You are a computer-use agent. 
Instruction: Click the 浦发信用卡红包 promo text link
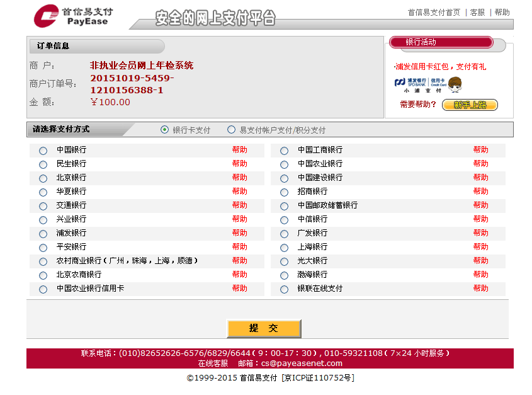[441, 67]
